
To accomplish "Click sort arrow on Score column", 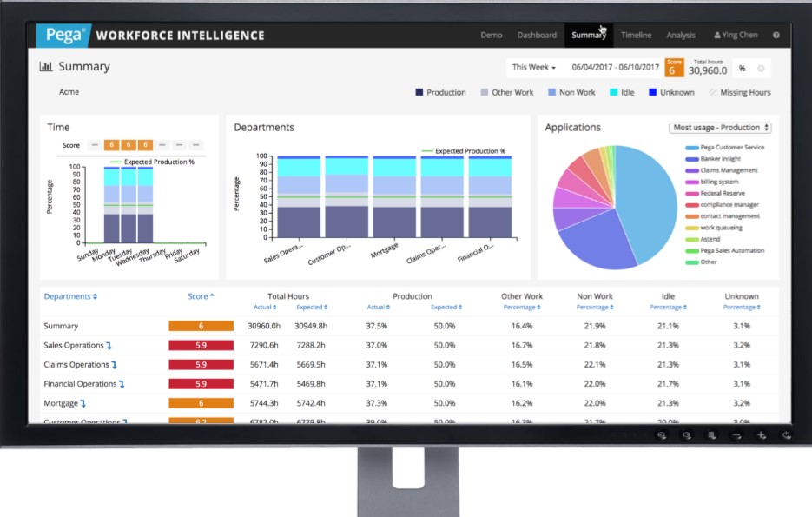I will [x=212, y=295].
